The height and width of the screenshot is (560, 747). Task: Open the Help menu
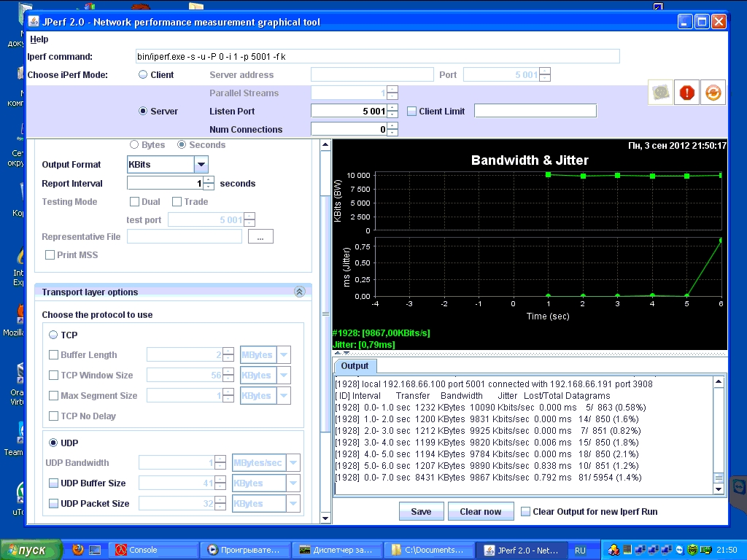pyautogui.click(x=39, y=39)
